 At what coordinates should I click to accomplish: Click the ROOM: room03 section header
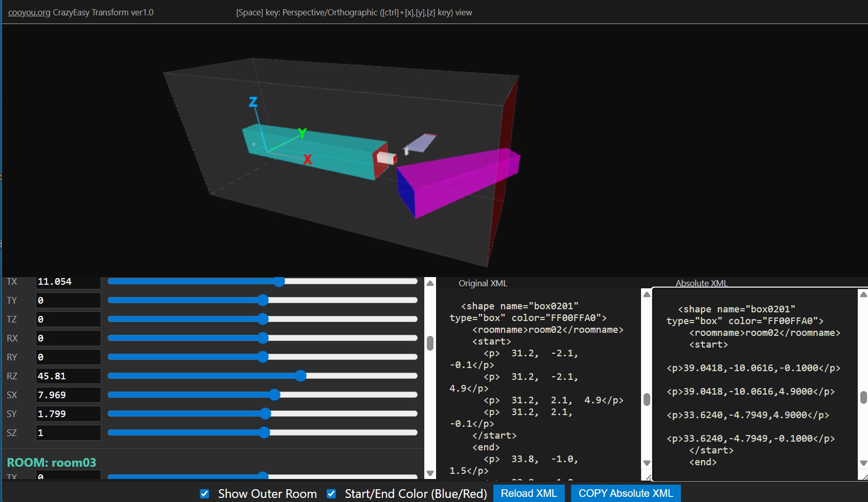pos(52,463)
